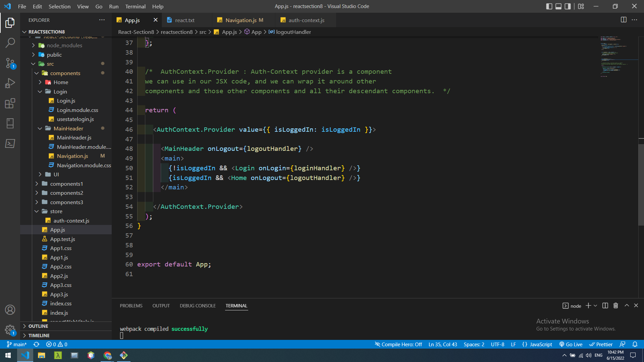The width and height of the screenshot is (644, 362).
Task: Open the terminal launch profile dropdown
Action: (595, 306)
